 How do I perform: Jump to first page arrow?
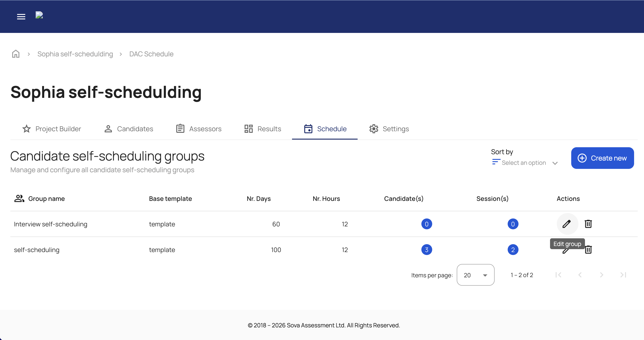click(559, 275)
